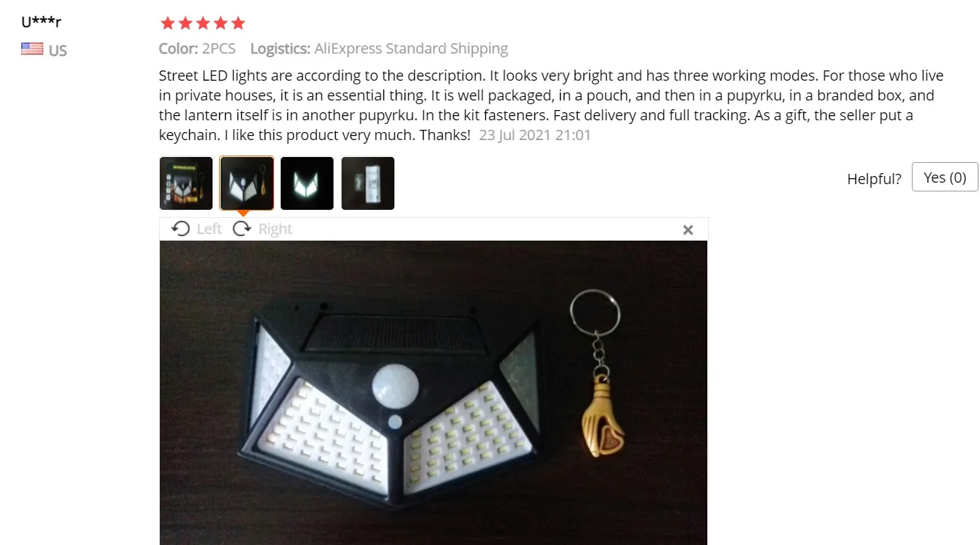Mark review helpful with Yes (0)
The image size is (980, 545).
click(x=945, y=177)
